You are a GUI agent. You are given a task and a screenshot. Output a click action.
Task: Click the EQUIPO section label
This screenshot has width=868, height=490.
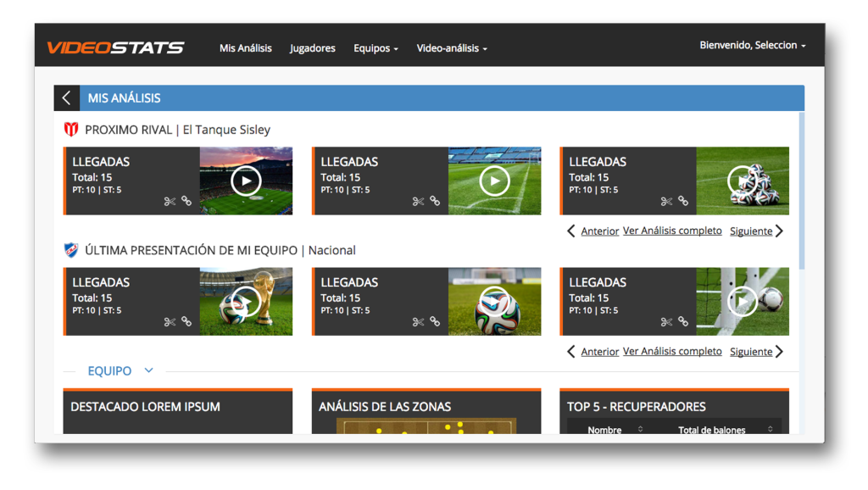pyautogui.click(x=109, y=371)
